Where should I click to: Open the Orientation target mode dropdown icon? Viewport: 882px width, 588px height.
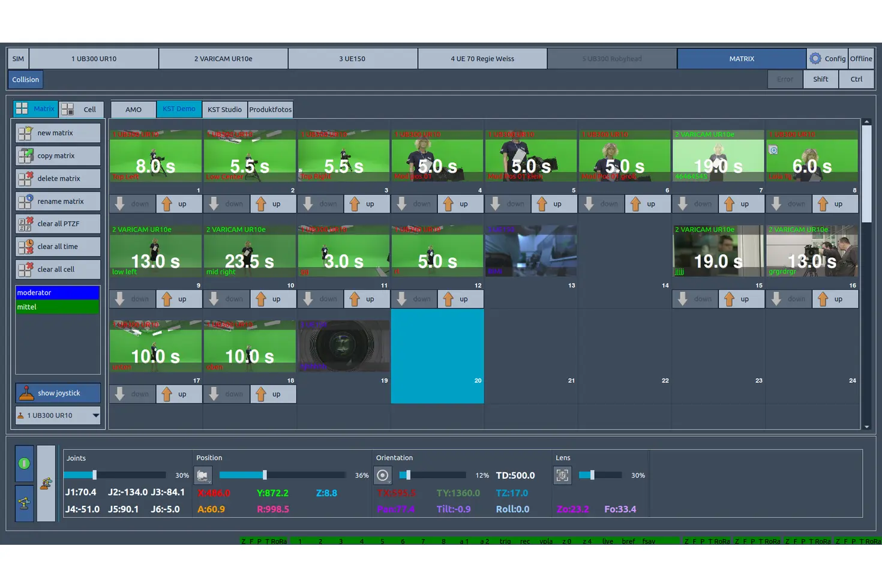click(383, 476)
